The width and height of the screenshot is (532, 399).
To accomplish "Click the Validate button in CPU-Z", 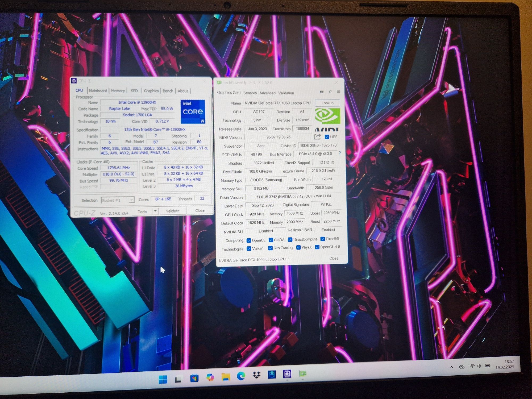I will point(173,211).
